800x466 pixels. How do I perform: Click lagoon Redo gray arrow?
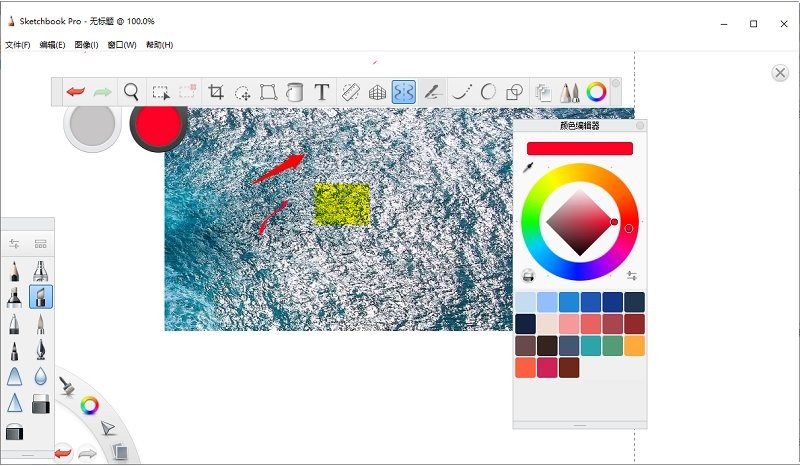87,453
